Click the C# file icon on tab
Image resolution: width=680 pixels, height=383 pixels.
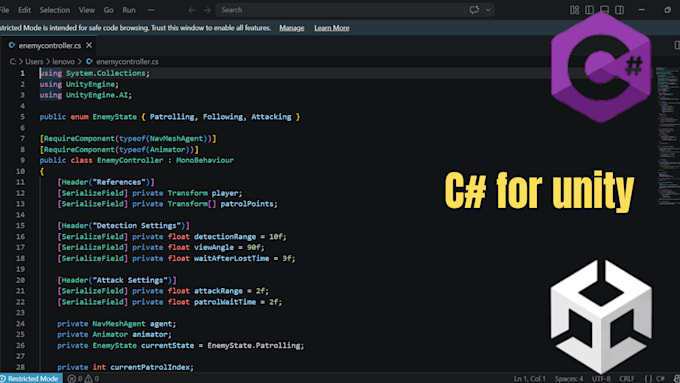[x=12, y=45]
